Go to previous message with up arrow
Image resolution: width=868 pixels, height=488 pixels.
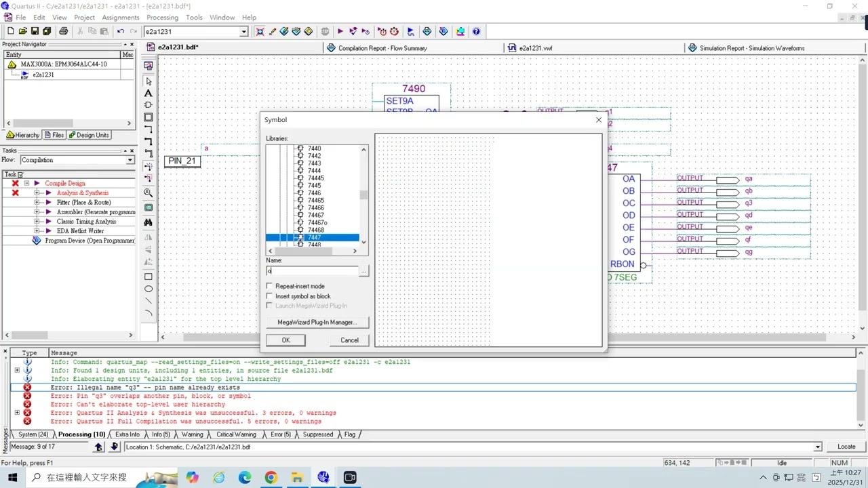(98, 447)
